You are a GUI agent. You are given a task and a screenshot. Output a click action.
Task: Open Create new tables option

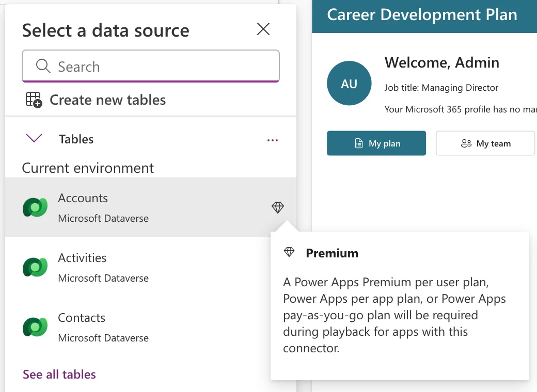[96, 100]
